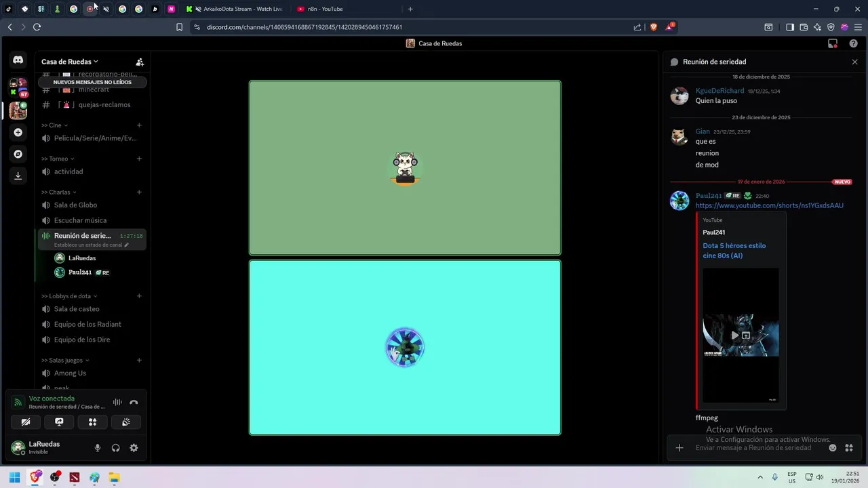Click Paul241 username in chat
This screenshot has height=488, width=868.
(x=708, y=196)
